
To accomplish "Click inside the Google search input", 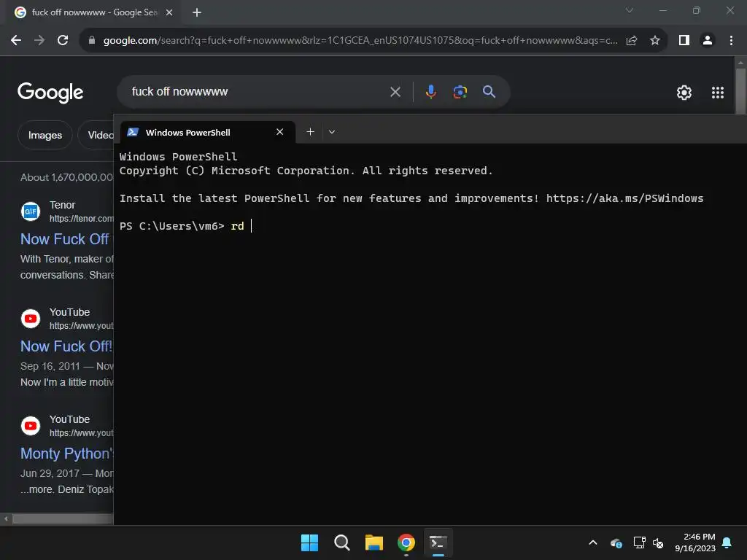I will tap(258, 92).
